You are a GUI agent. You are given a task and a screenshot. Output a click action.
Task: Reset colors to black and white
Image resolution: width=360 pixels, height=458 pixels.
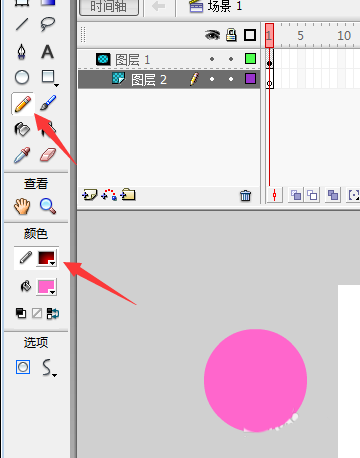coord(21,313)
